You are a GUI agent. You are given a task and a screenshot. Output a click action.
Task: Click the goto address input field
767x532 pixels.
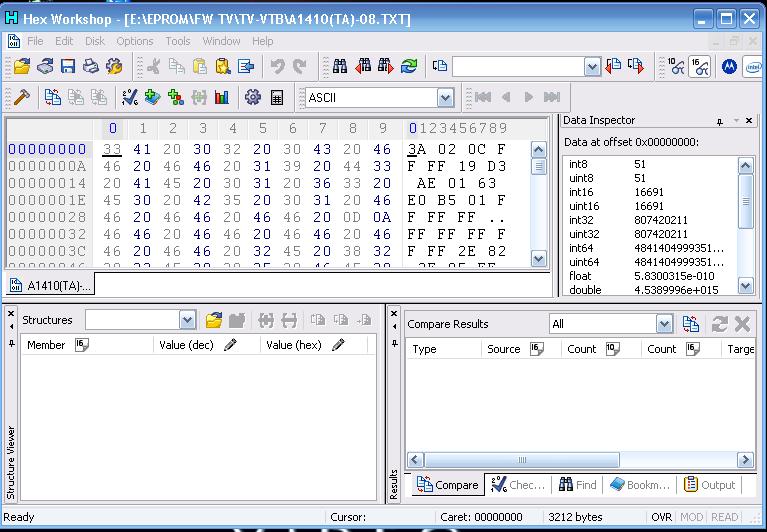[x=519, y=67]
